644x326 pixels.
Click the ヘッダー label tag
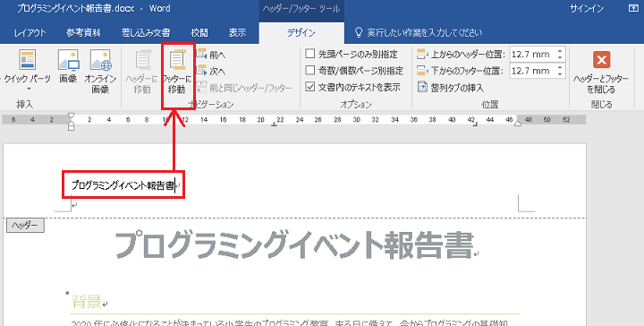pos(25,226)
